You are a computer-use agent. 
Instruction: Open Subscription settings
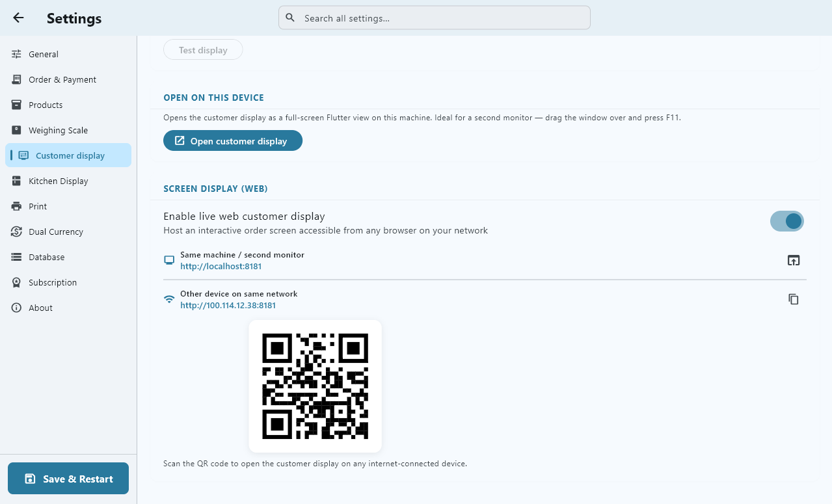pyautogui.click(x=68, y=282)
